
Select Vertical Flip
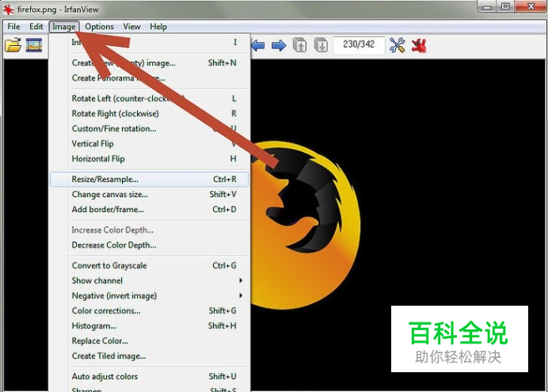coord(149,143)
